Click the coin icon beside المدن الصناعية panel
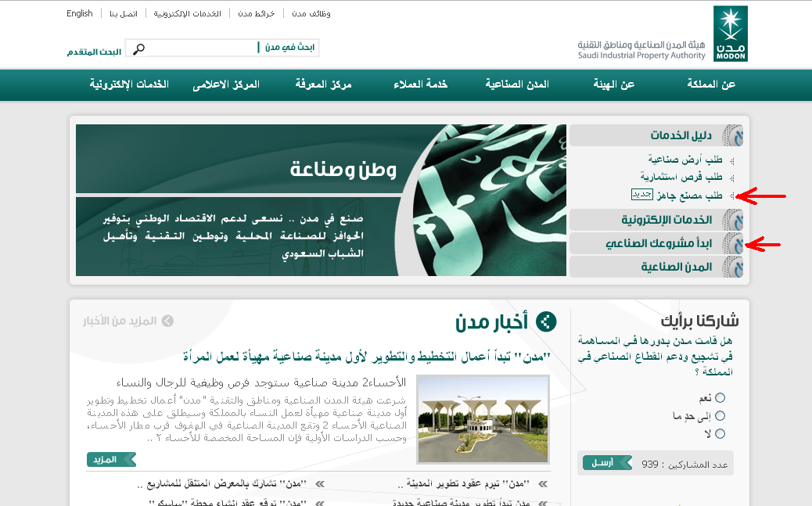812x506 pixels. [734, 267]
